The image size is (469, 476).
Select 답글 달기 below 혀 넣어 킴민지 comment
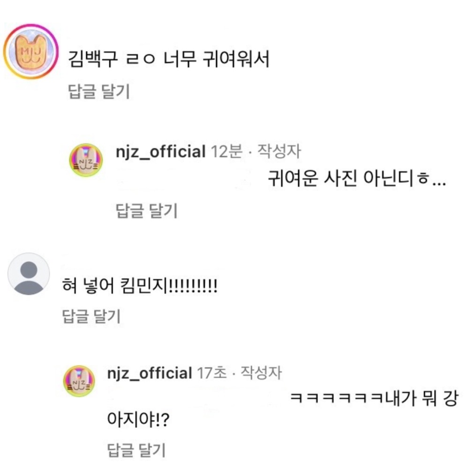[x=91, y=316]
